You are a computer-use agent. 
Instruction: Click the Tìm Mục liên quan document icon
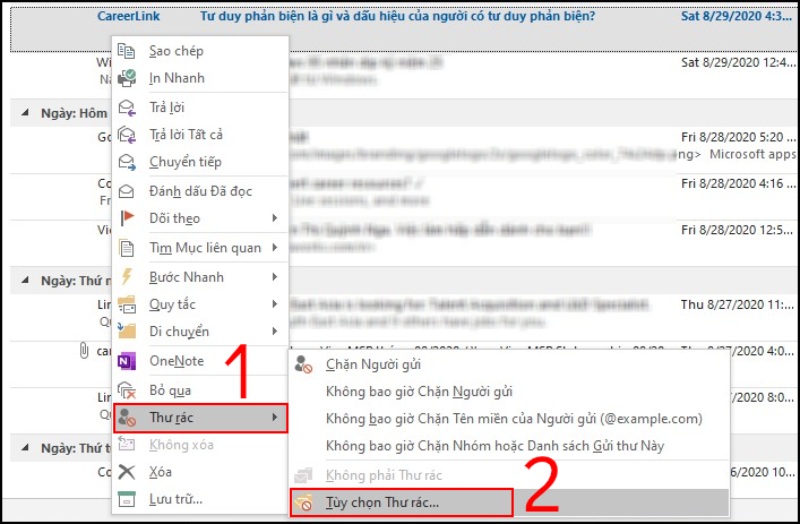[x=126, y=248]
